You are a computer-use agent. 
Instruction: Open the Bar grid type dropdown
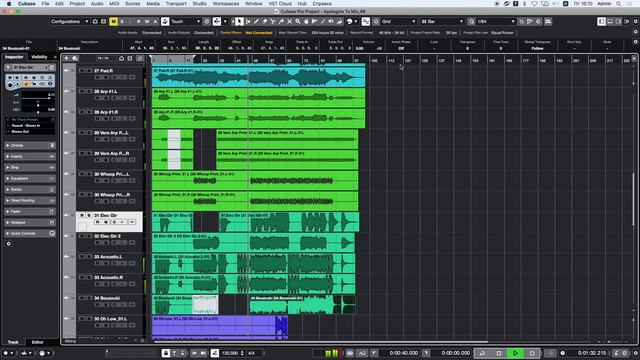pyautogui.click(x=442, y=21)
